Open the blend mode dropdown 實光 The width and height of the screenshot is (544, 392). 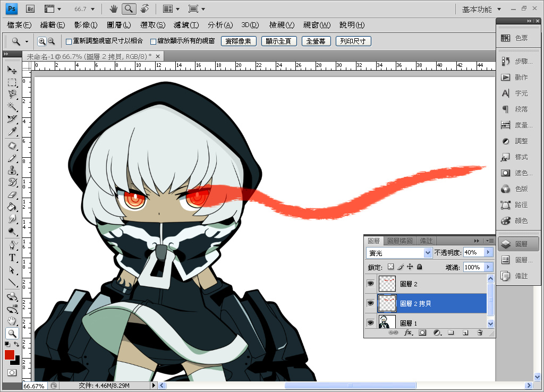[x=398, y=253]
